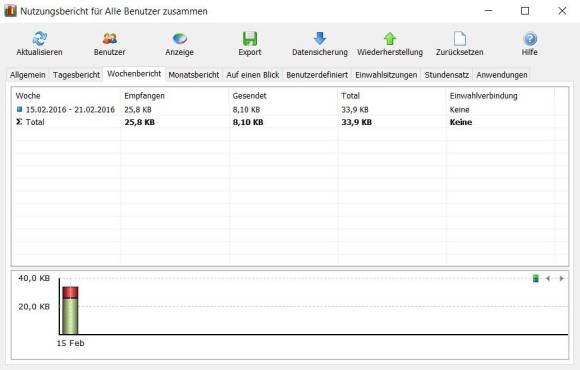Screen dimensions: 580x370
Task: Open the Benutzer users icon
Action: [109, 38]
